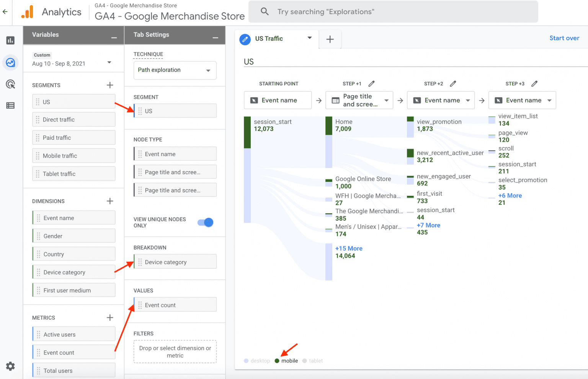
Task: Select the US Traffic tab
Action: point(269,39)
